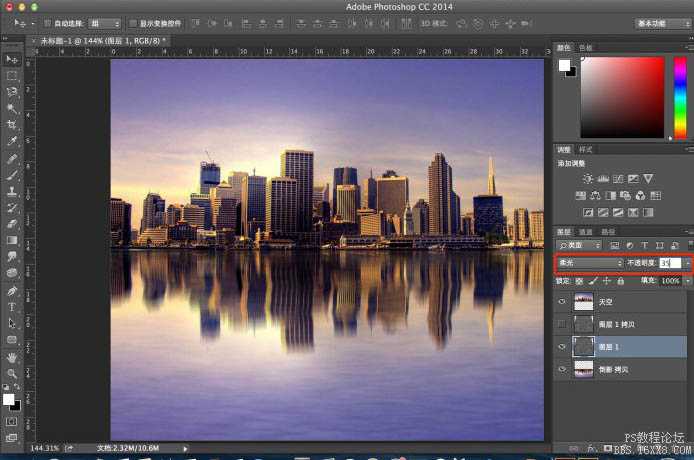Viewport: 694px width, 460px height.
Task: Select the Hand tool
Action: [12, 357]
